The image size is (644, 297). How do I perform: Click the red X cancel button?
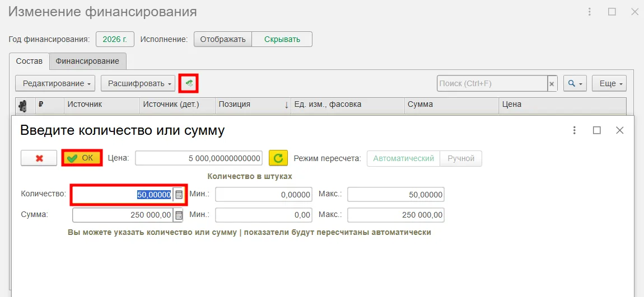click(39, 158)
